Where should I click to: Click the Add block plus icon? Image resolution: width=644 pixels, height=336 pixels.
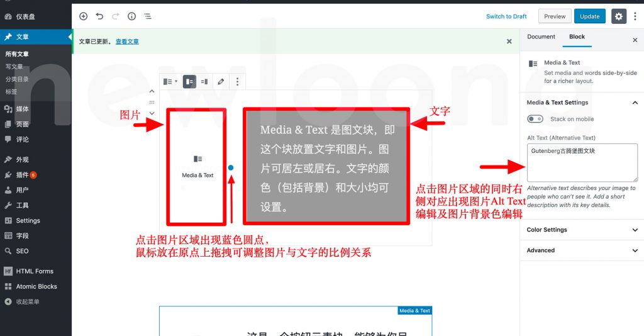tap(84, 16)
